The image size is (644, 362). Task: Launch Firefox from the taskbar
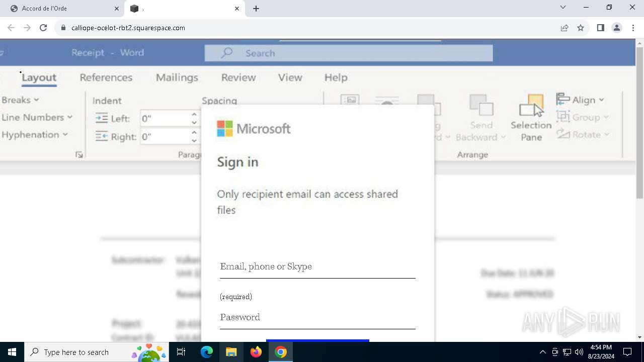click(256, 352)
